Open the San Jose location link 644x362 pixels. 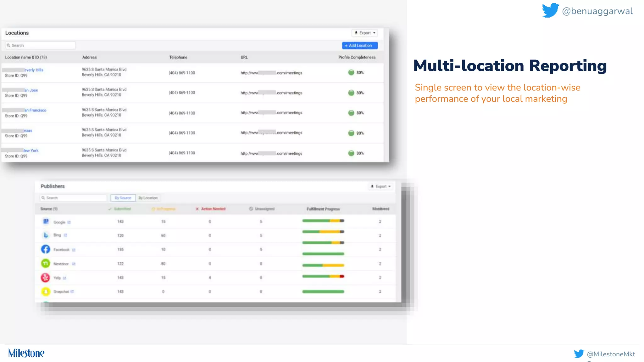click(31, 90)
